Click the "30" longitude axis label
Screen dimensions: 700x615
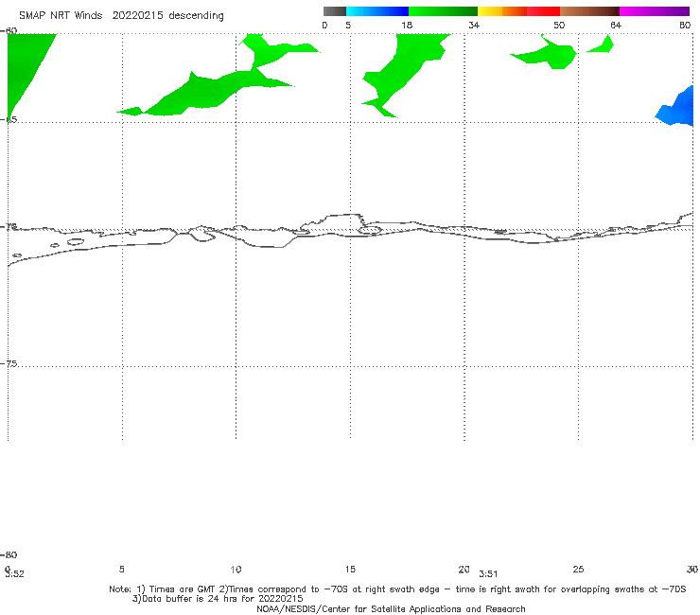(692, 569)
